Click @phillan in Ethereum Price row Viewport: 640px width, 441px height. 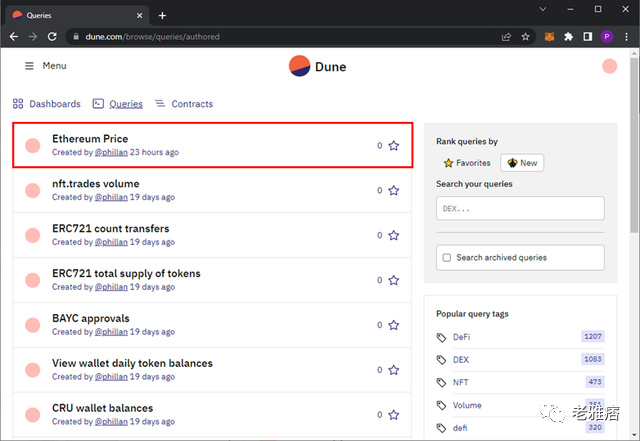[111, 152]
